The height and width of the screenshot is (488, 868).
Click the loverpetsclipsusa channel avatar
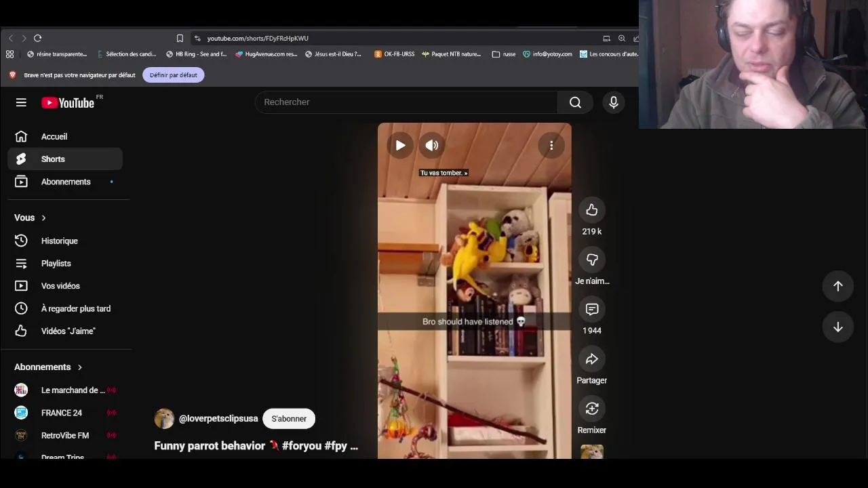[x=164, y=419]
